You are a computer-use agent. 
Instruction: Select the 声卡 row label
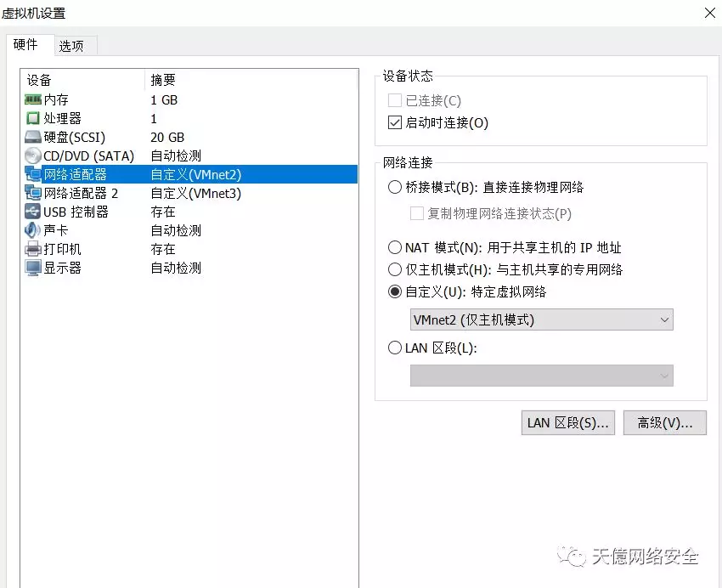(56, 230)
